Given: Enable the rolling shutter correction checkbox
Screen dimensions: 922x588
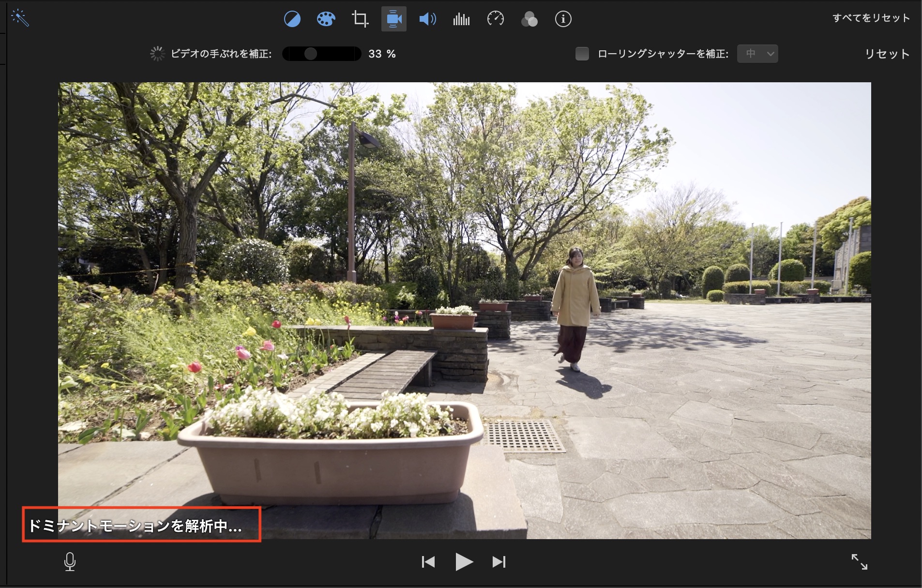Looking at the screenshot, I should [582, 54].
